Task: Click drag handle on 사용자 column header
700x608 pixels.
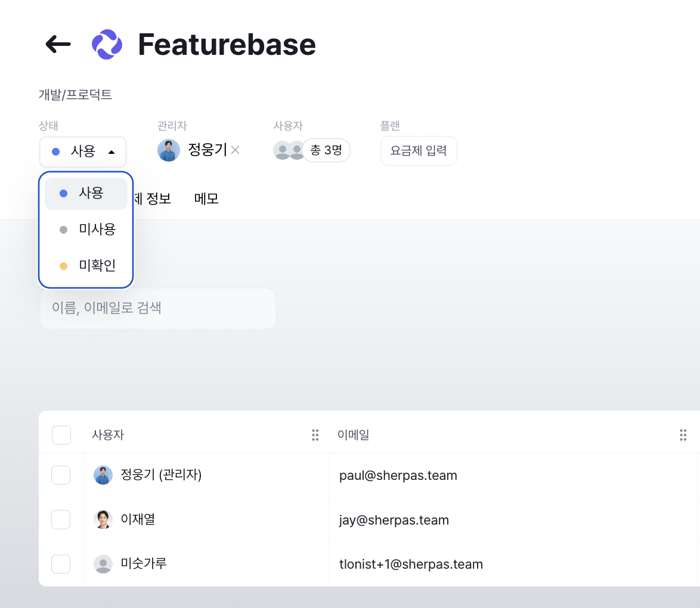Action: pyautogui.click(x=315, y=435)
